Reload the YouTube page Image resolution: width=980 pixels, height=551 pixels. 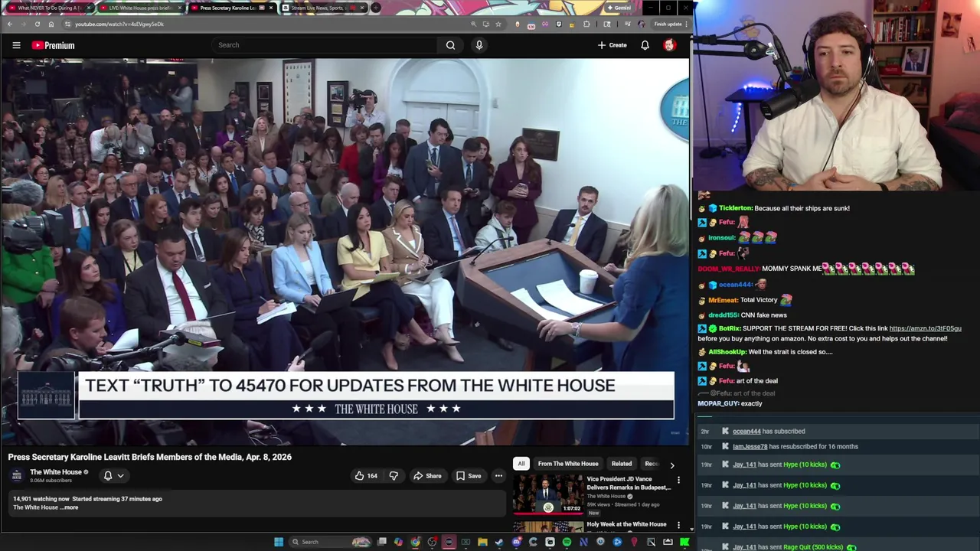[x=37, y=24]
